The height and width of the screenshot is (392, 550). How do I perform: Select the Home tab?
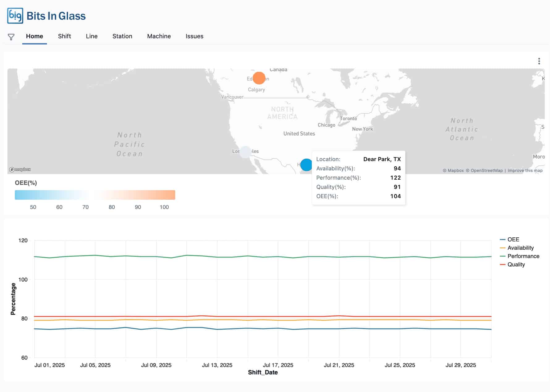34,36
